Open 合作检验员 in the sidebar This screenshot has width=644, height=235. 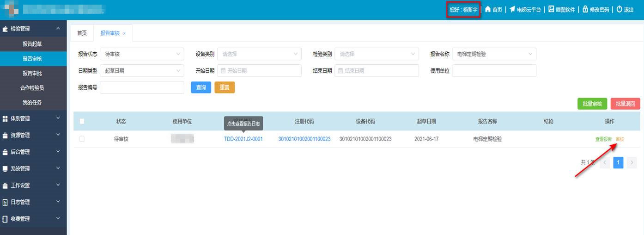33,88
